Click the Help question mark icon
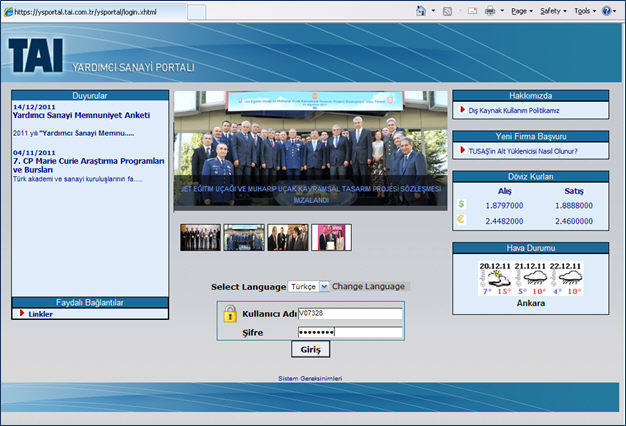This screenshot has width=626, height=426. [606, 11]
